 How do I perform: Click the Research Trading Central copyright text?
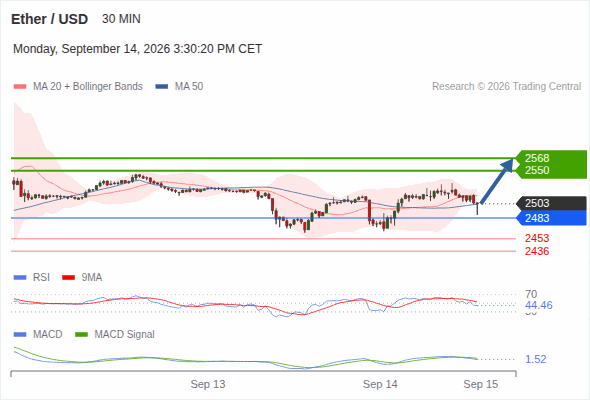pyautogui.click(x=506, y=87)
